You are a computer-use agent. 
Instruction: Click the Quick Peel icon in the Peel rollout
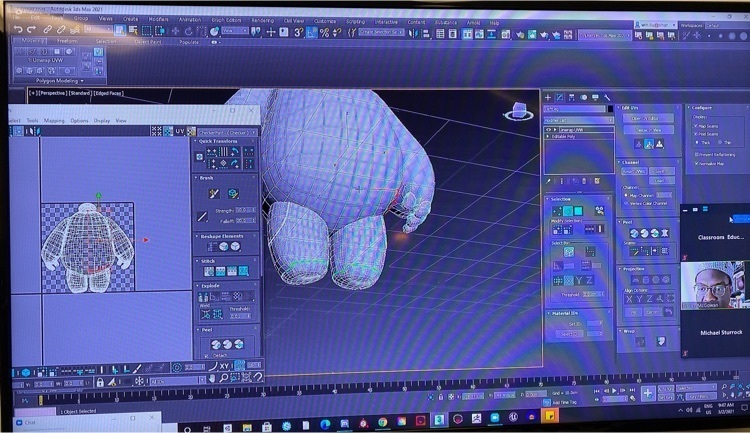coord(634,233)
